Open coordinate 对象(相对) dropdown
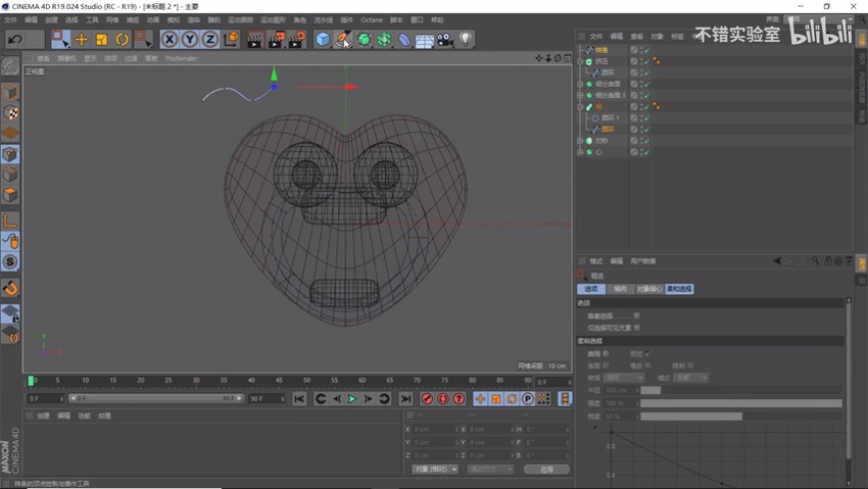The height and width of the screenshot is (489, 868). tap(435, 469)
